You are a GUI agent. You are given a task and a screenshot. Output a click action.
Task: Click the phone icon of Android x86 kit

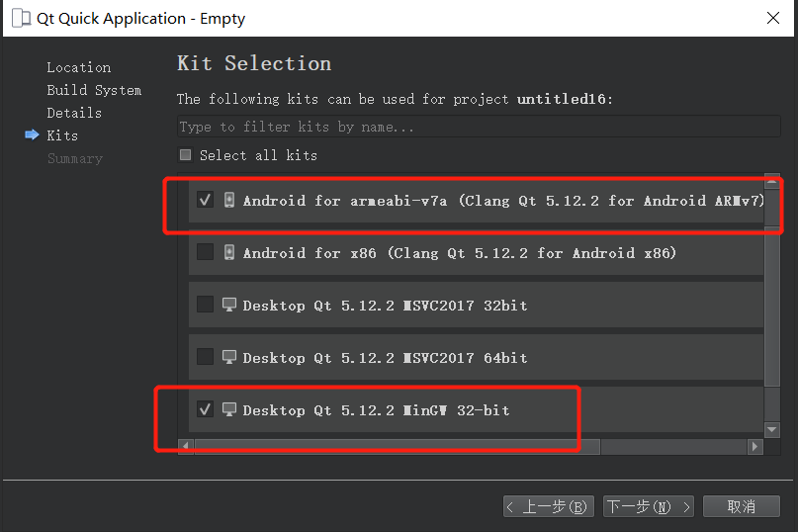tap(229, 252)
